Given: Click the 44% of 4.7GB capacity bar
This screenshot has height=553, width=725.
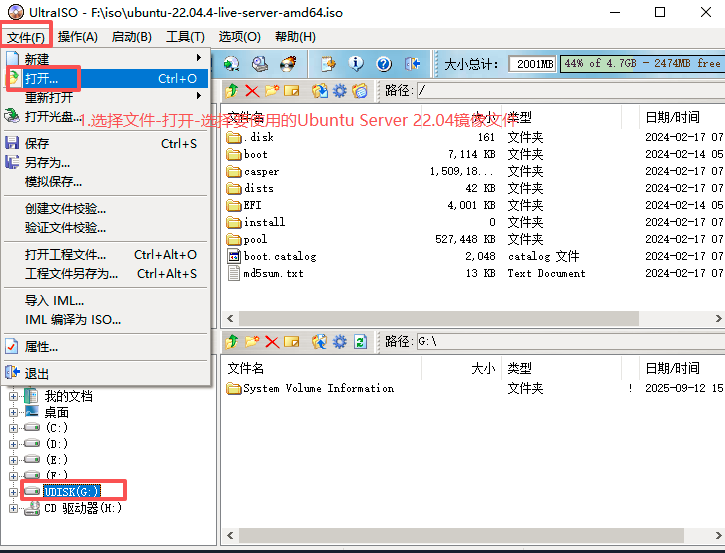Looking at the screenshot, I should 643,63.
